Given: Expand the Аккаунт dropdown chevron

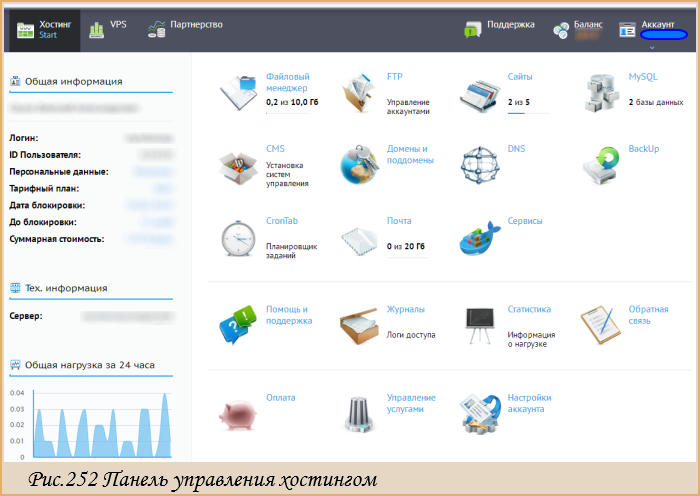Looking at the screenshot, I should [x=652, y=47].
